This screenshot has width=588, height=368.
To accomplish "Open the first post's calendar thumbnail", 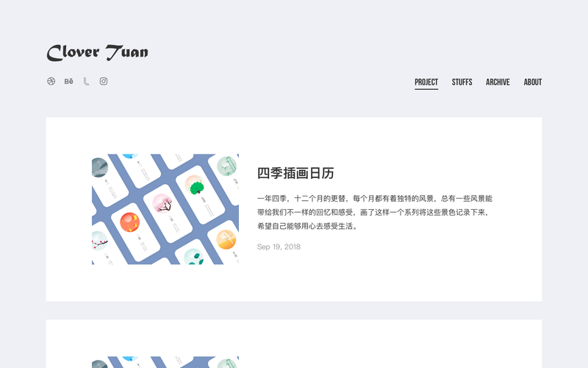I will (x=165, y=209).
